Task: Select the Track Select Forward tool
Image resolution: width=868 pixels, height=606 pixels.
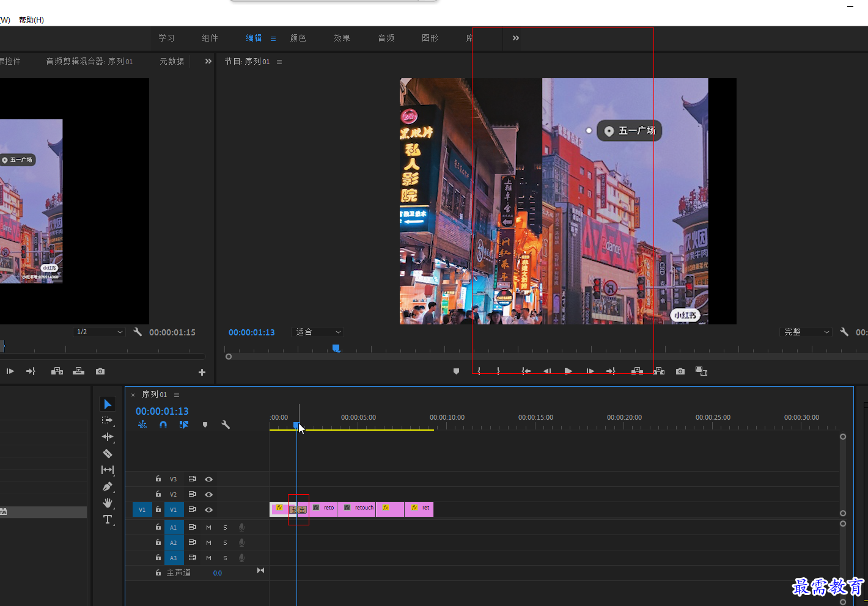Action: click(108, 421)
